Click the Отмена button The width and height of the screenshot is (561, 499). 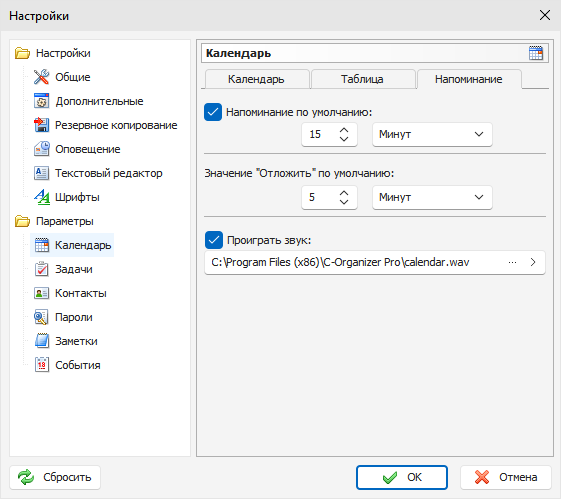click(506, 477)
